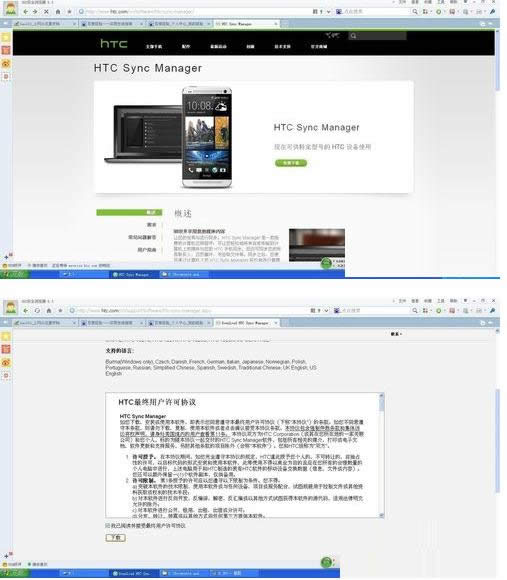Open the 概述 section in the left menu
The height and width of the screenshot is (580, 507).
(129, 212)
